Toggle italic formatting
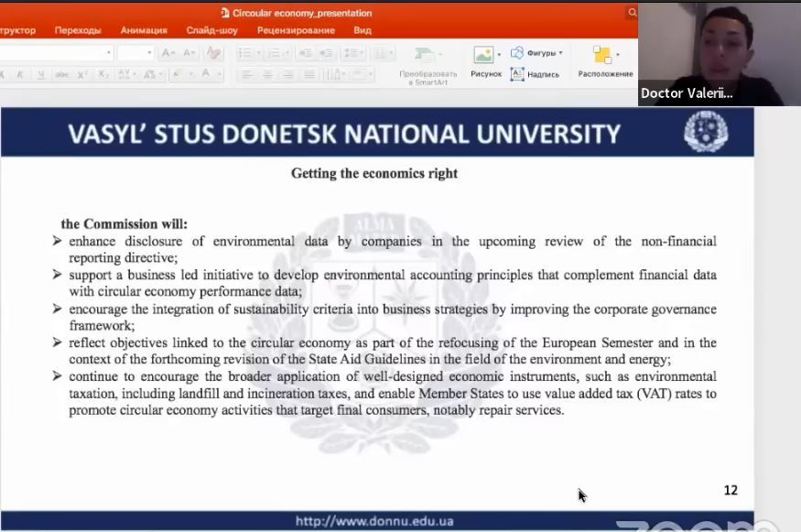This screenshot has width=801, height=532. click(x=20, y=74)
